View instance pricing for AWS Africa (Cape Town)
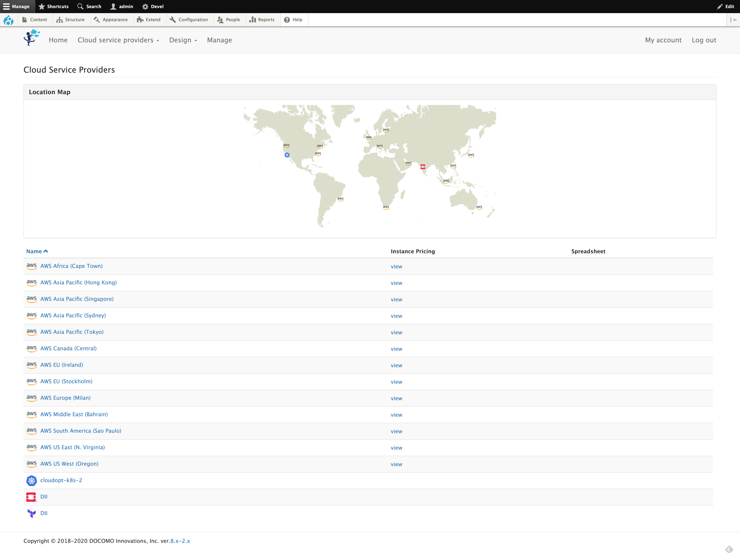Image resolution: width=740 pixels, height=560 pixels. [396, 267]
